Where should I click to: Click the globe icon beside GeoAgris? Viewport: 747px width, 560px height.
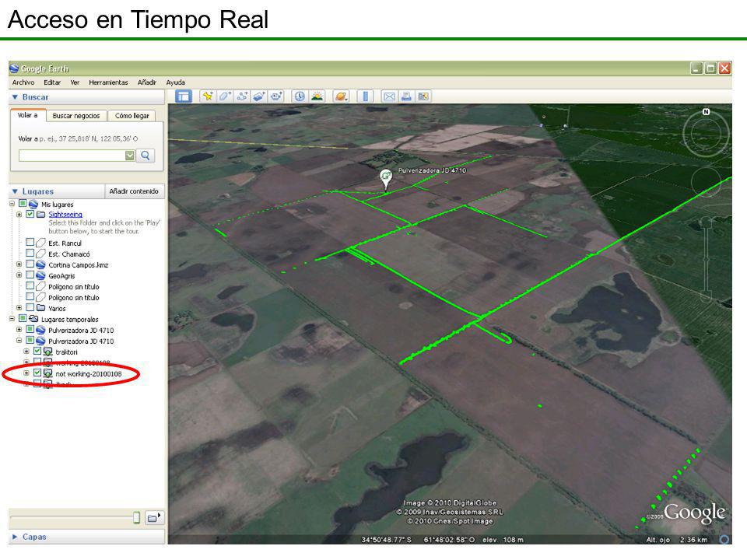pyautogui.click(x=41, y=275)
